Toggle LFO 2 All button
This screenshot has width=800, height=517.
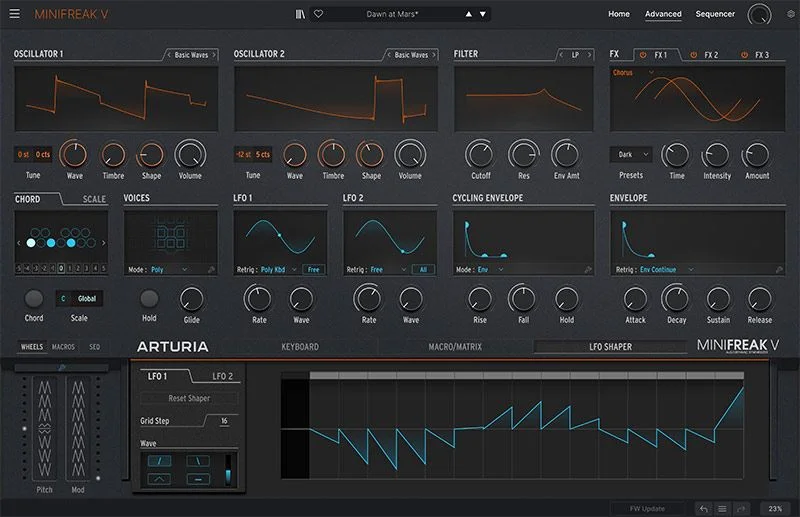[x=423, y=269]
